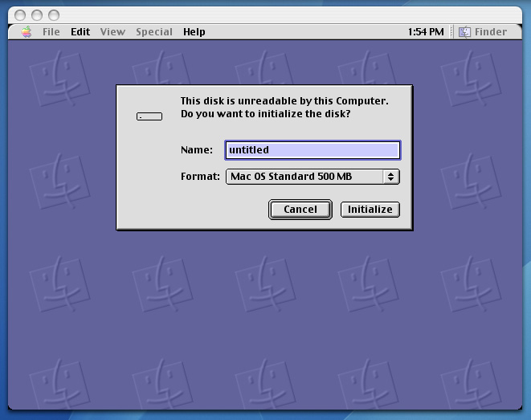Open the Edit menu
This screenshot has width=531, height=420.
click(80, 32)
